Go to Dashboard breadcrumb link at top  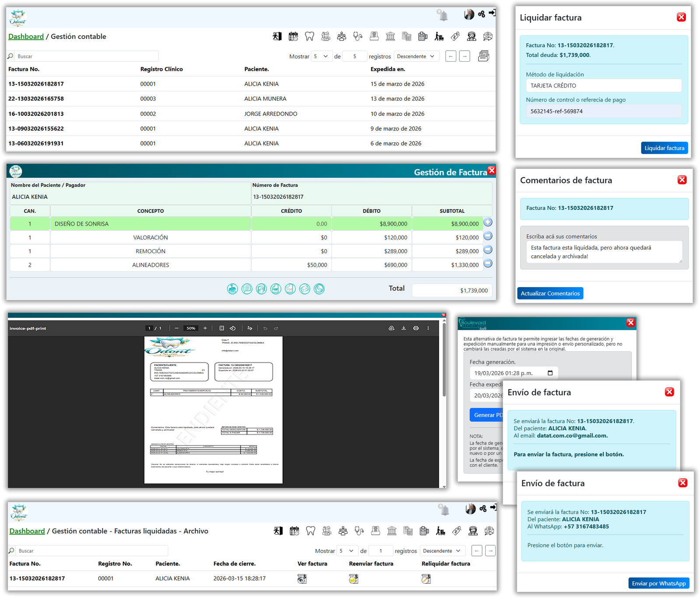click(26, 37)
